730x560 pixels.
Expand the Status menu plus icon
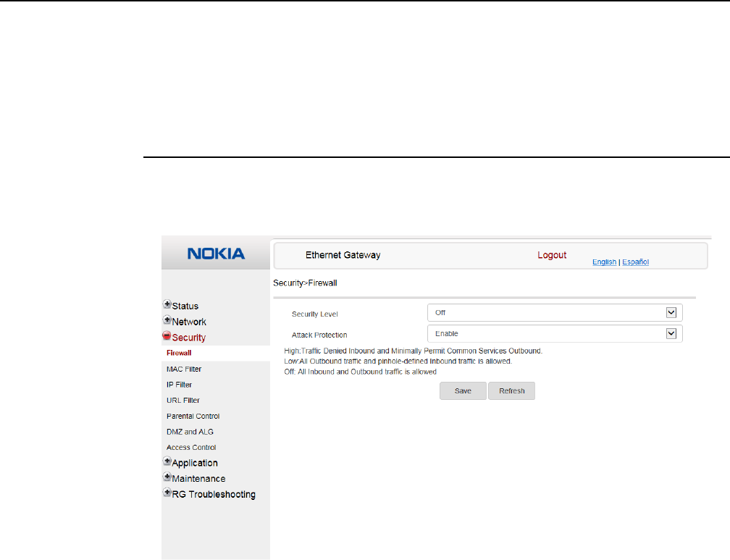pos(167,305)
